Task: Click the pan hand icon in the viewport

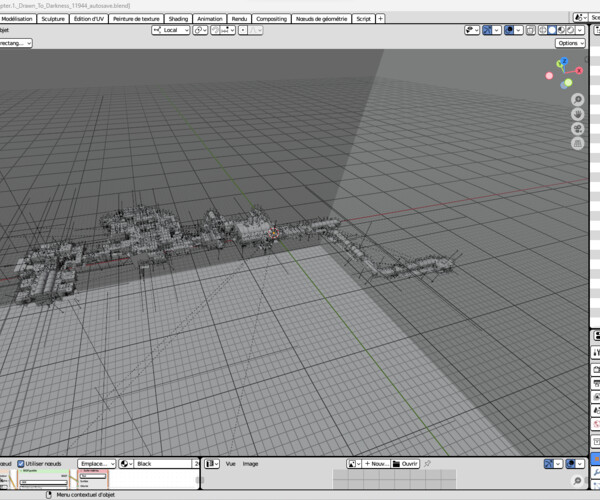Action: pos(578,114)
